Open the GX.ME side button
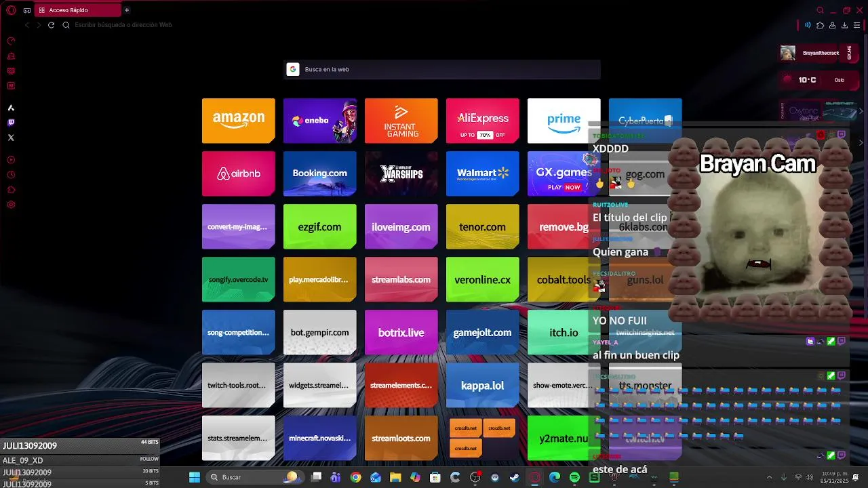The height and width of the screenshot is (488, 868). tap(849, 53)
